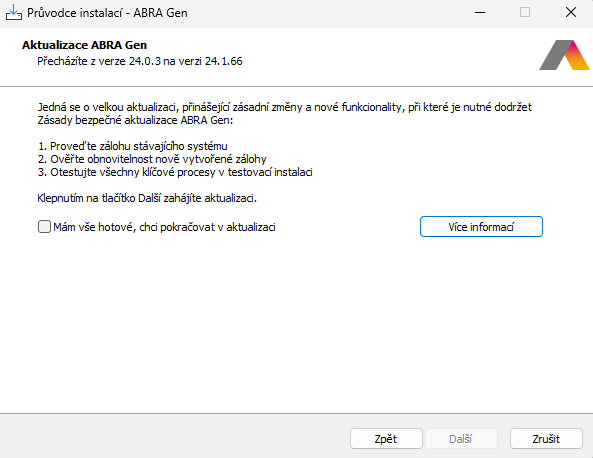This screenshot has width=593, height=458.
Task: Click the heading 'Aktualizace ABRA Gen'
Action: click(x=84, y=45)
